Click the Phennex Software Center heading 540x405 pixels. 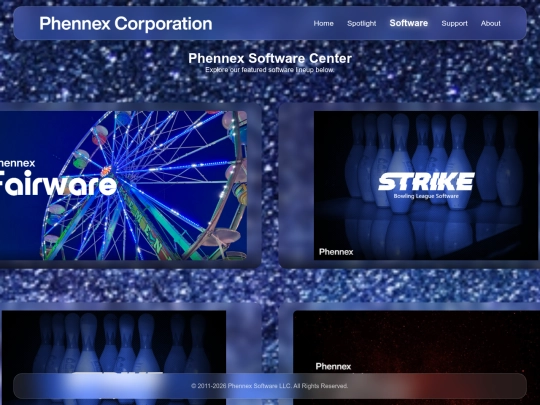(x=270, y=58)
